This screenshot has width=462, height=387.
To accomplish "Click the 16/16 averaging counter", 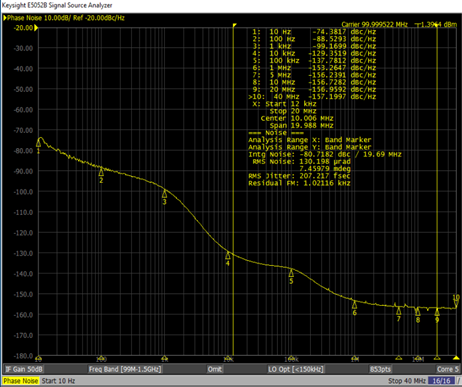I will coord(441,381).
